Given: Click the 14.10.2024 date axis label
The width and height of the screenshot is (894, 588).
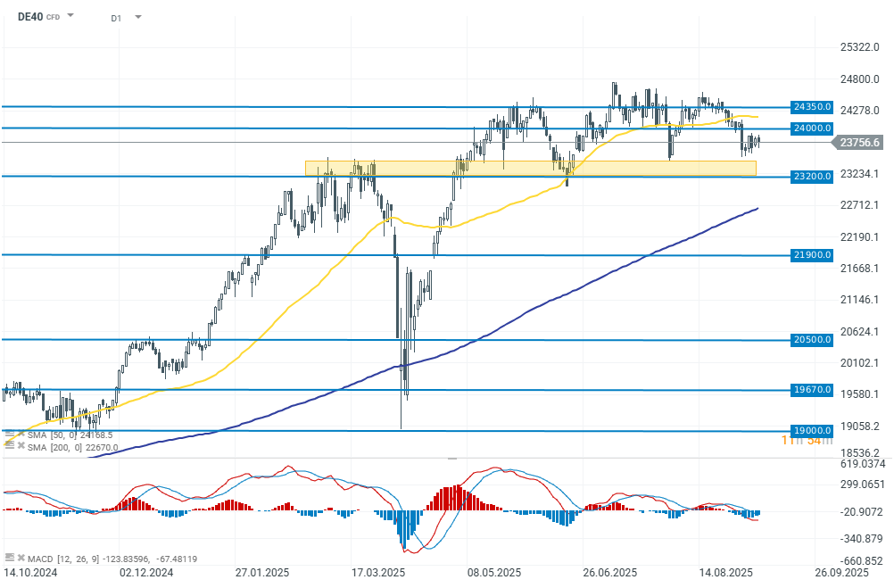Looking at the screenshot, I should [x=30, y=572].
